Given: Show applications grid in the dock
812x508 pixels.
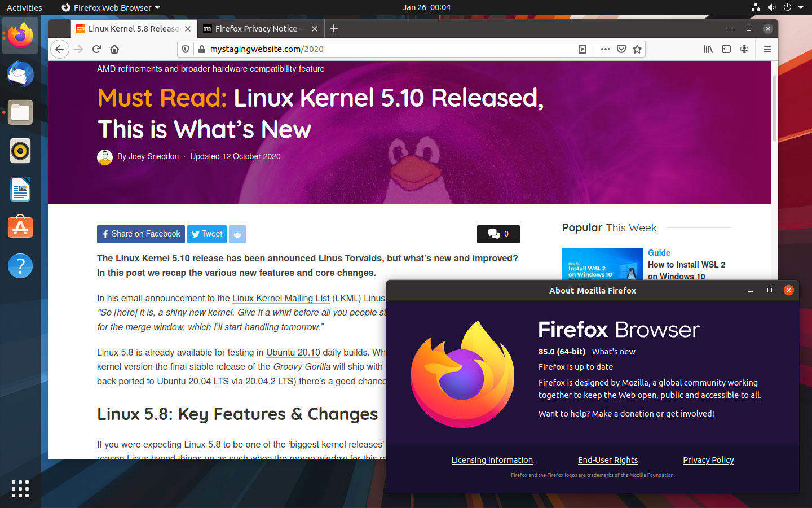Looking at the screenshot, I should [x=20, y=489].
